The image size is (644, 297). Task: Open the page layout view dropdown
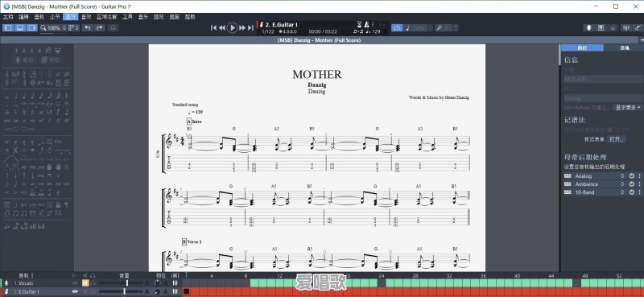pos(73,27)
